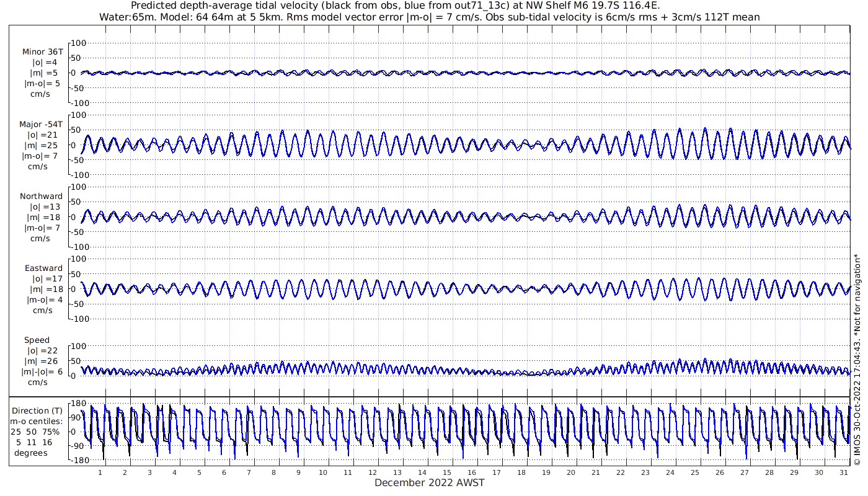
Task: Click day tick label '1' on x-axis
Action: point(100,472)
